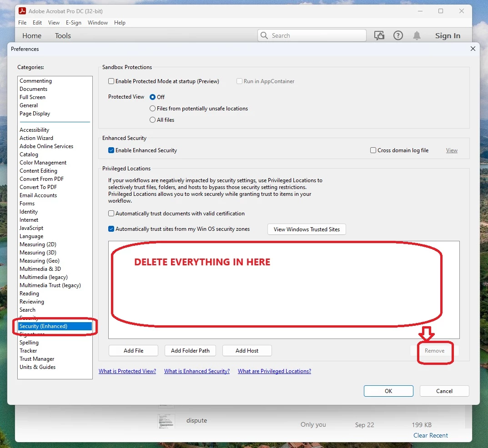Open the Window menu
The image size is (488, 448).
tap(98, 23)
